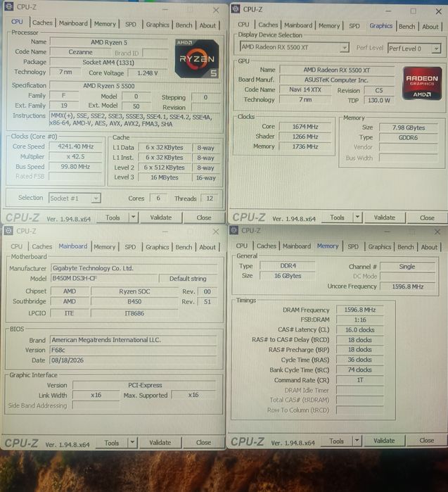Select the Graphics tab in the Memory window

[x=380, y=246]
